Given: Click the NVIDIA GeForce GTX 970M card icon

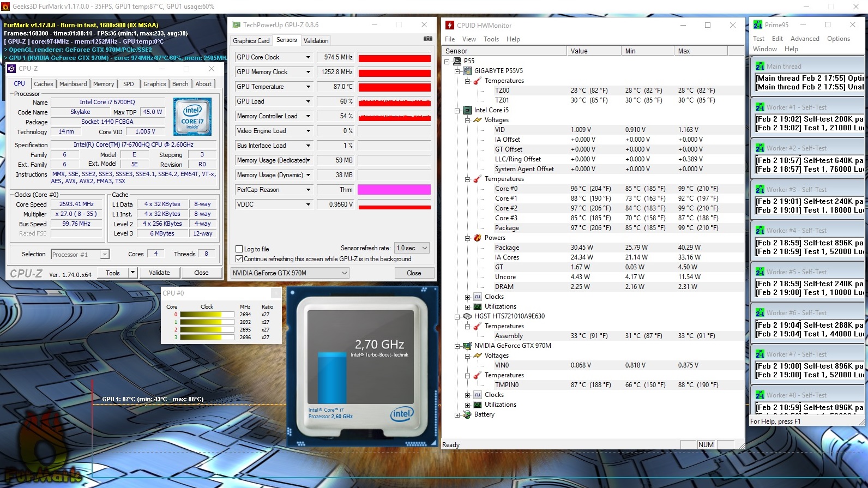Looking at the screenshot, I should pos(467,346).
